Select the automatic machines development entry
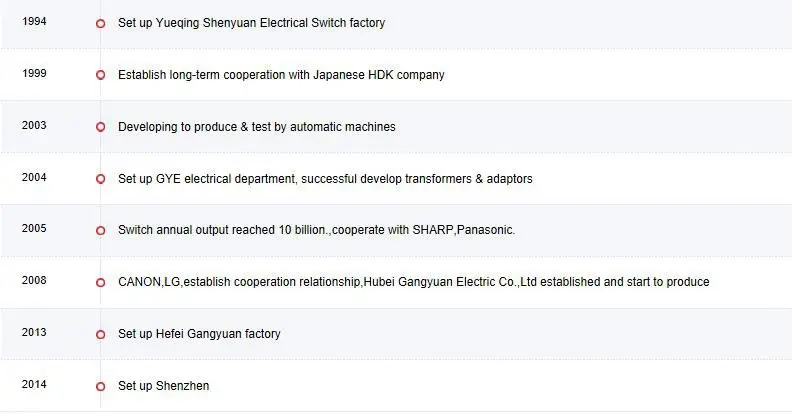The width and height of the screenshot is (796, 414). tap(256, 127)
